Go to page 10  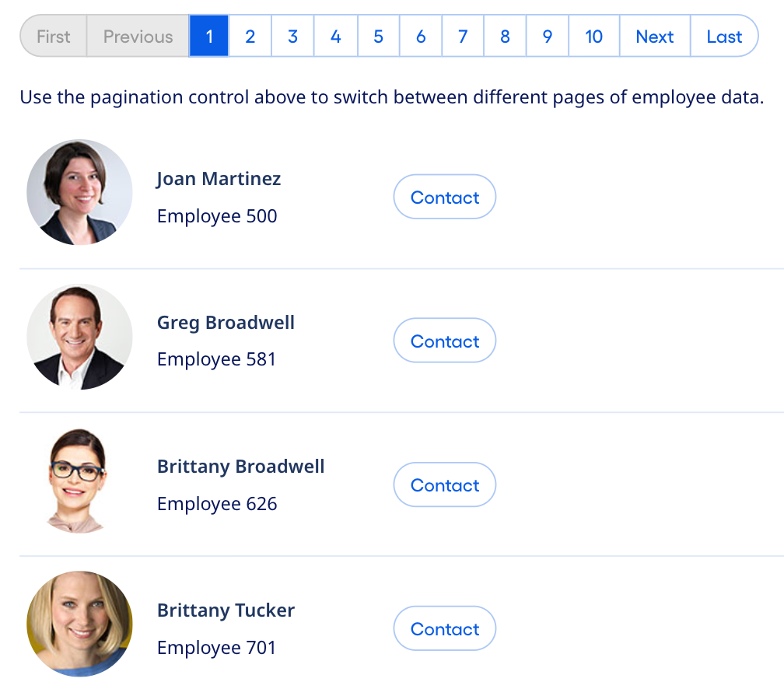point(593,37)
